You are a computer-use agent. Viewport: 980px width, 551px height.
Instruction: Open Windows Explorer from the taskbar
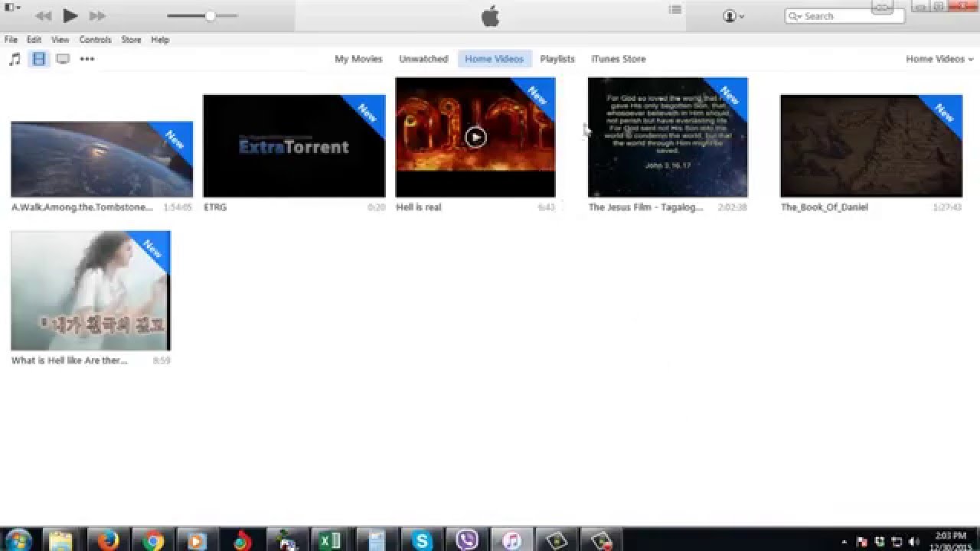pos(61,540)
